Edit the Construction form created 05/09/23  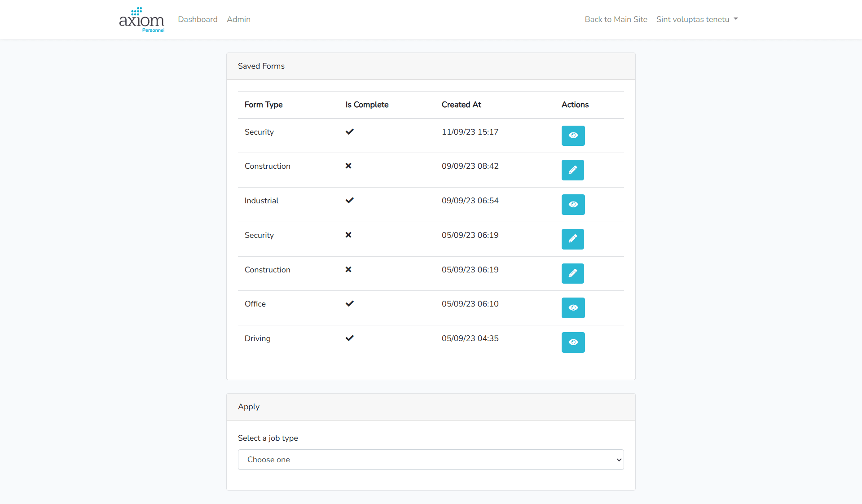pos(572,273)
